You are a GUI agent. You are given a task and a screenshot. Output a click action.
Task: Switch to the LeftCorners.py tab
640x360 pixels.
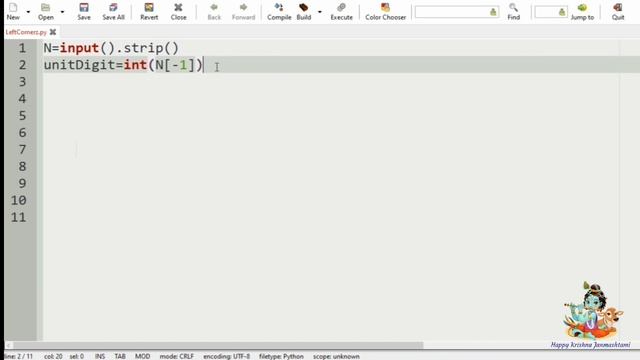coord(26,32)
